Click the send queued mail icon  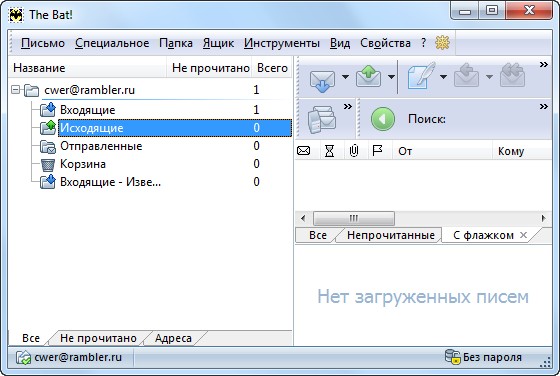pos(369,76)
